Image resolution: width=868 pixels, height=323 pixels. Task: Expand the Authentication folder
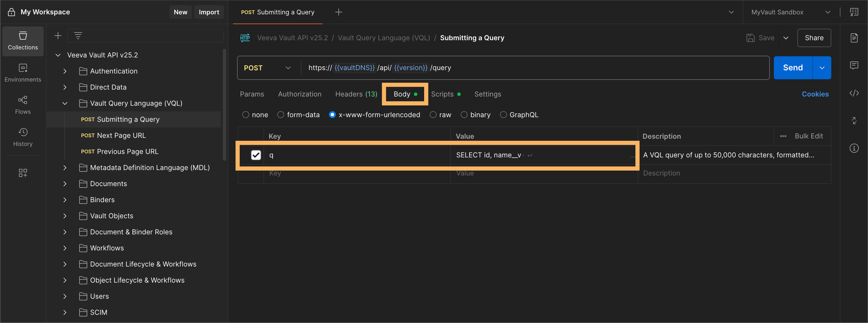[x=65, y=71]
